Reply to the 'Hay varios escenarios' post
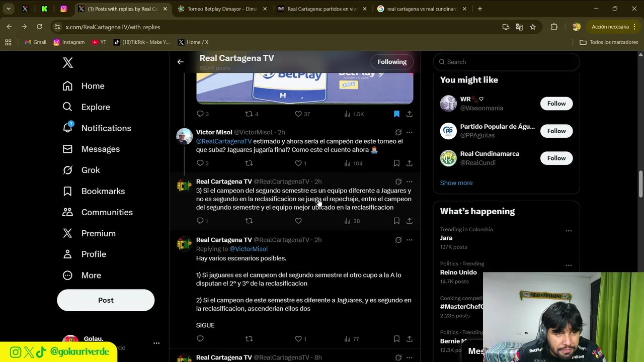 pos(200,339)
